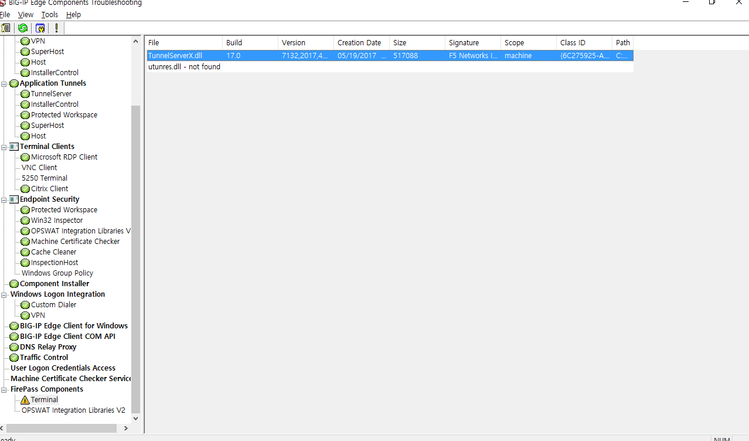Select SuperHost under Application Tunnels
Image resolution: width=749 pixels, height=441 pixels.
(x=47, y=125)
